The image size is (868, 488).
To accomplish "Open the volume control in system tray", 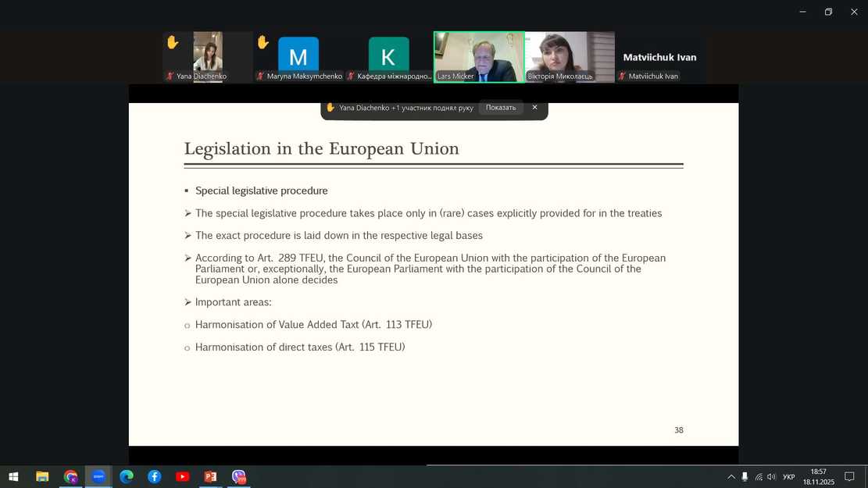I will 771,477.
